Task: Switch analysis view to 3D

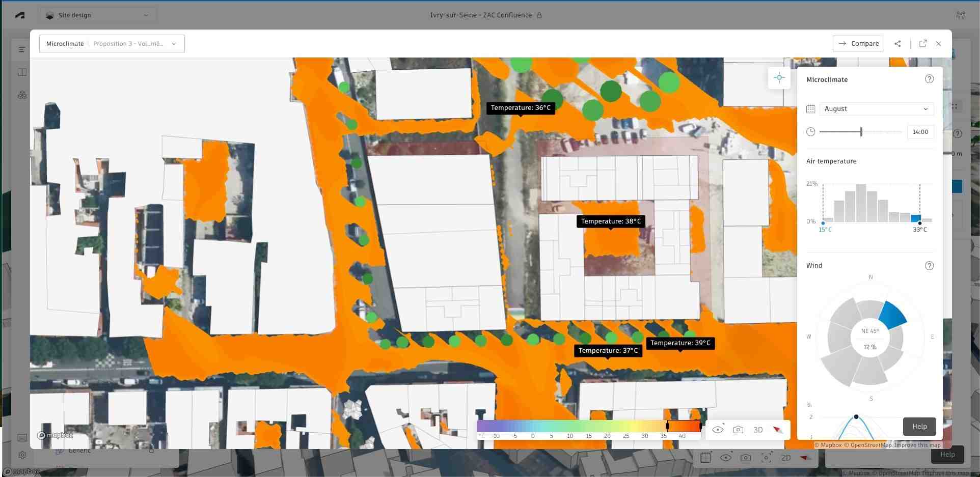Action: point(758,430)
